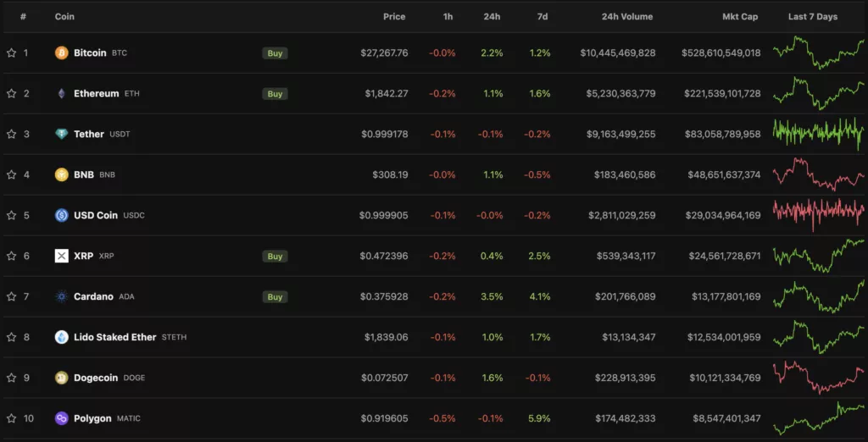Click Cardano's 3.5% 24h change
Screen dimensions: 868x442
coord(492,296)
